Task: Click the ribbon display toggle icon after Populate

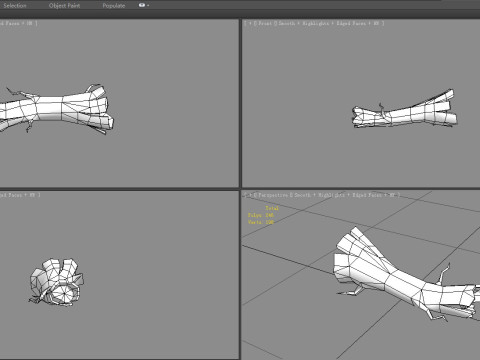Action: [x=142, y=5]
